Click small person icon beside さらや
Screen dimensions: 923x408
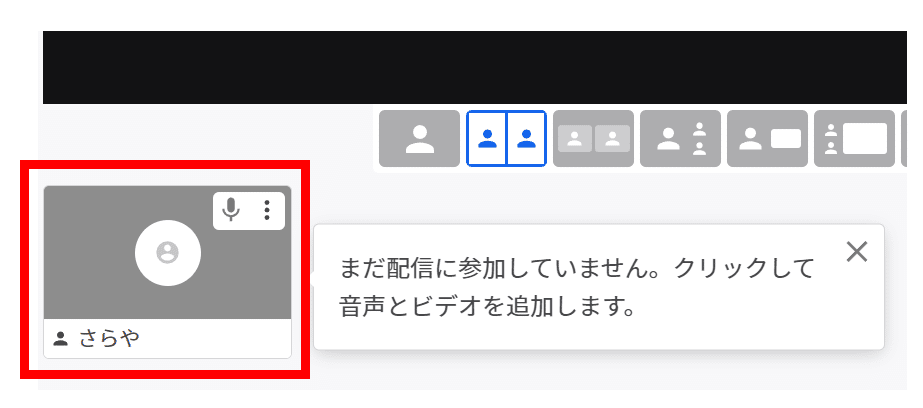coord(60,339)
